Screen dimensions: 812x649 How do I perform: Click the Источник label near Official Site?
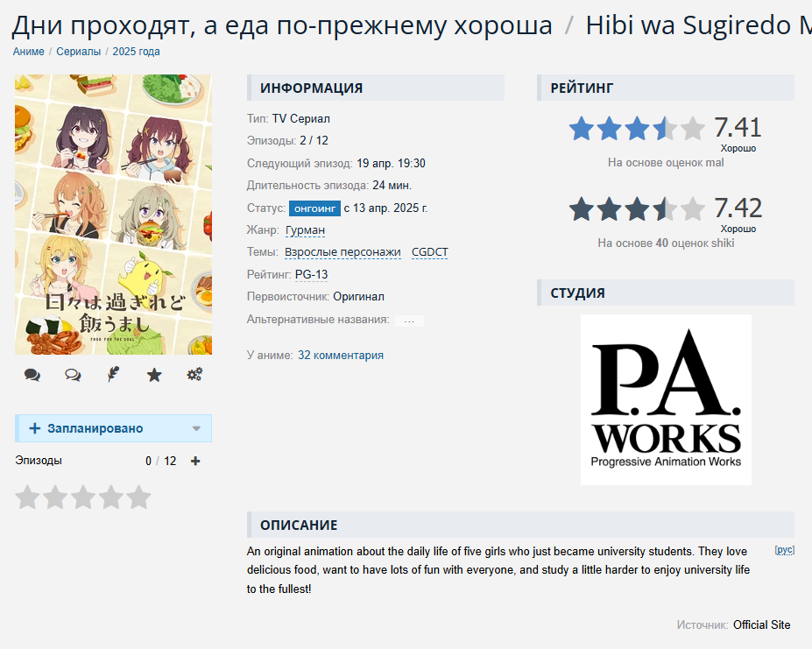coord(703,625)
